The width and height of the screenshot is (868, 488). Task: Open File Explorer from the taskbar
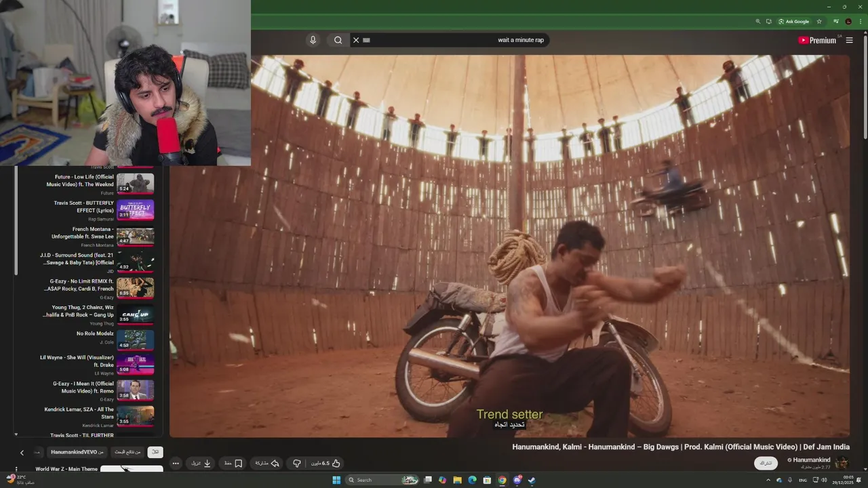click(x=457, y=480)
